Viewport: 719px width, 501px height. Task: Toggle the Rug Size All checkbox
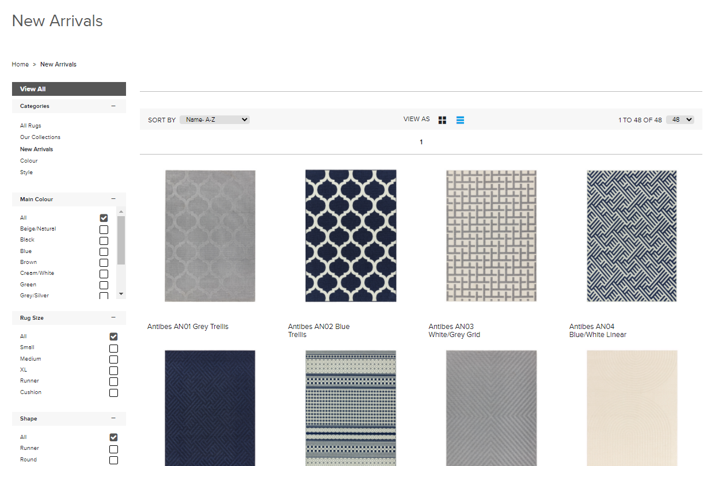click(x=114, y=336)
